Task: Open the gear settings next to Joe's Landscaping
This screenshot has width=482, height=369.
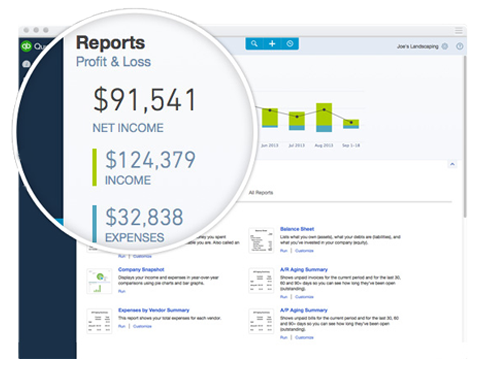Action: point(445,46)
